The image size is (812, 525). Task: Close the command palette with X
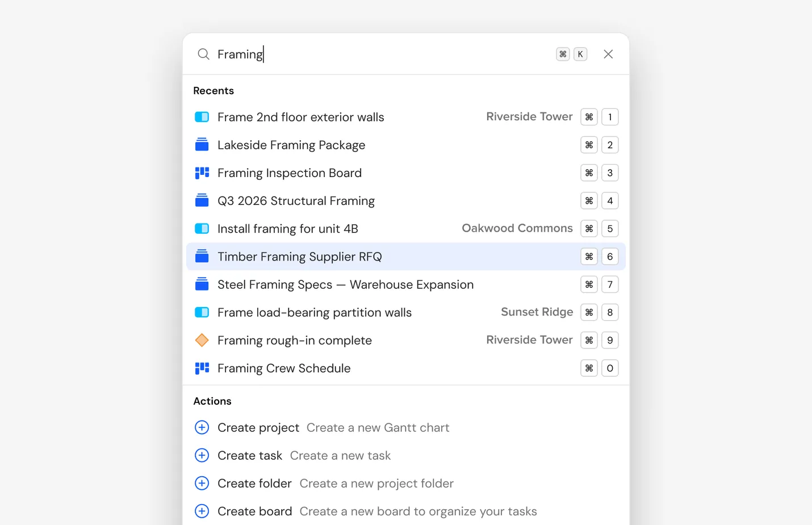pyautogui.click(x=608, y=54)
